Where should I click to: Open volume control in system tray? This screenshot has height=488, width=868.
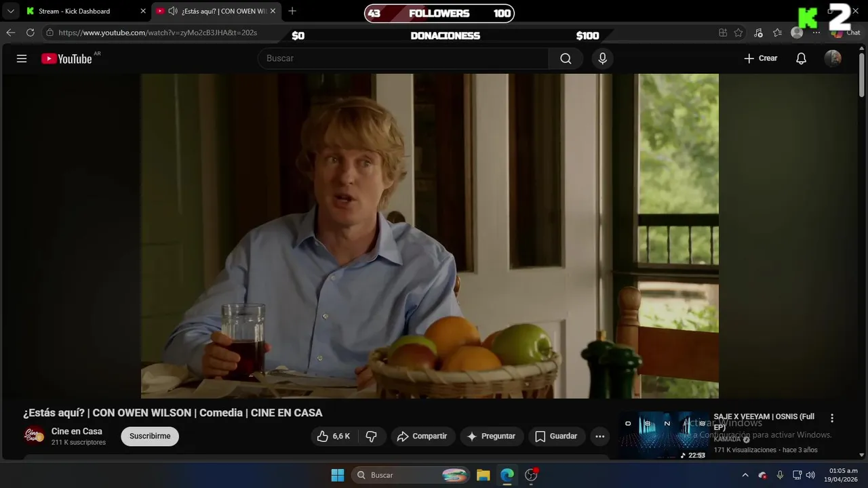point(810,475)
